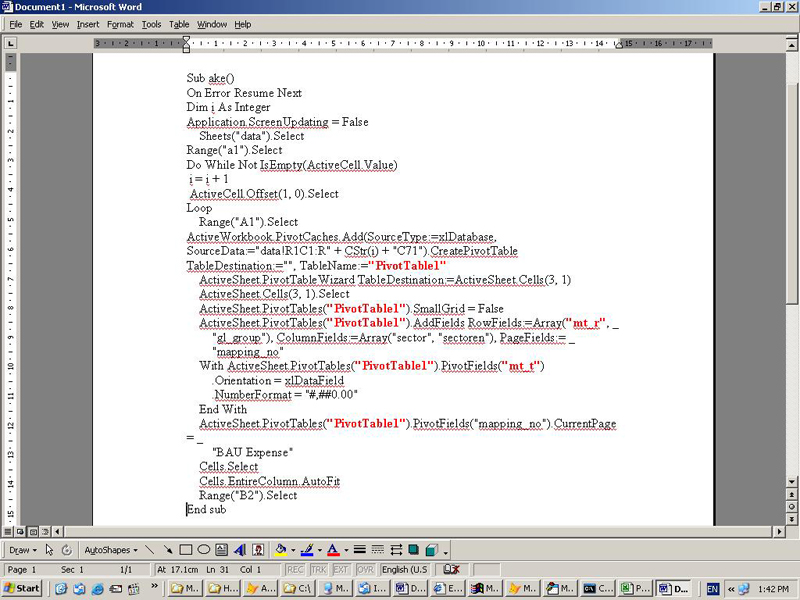Image resolution: width=800 pixels, height=600 pixels.
Task: Open the Draw dropdown menu
Action: [22, 550]
